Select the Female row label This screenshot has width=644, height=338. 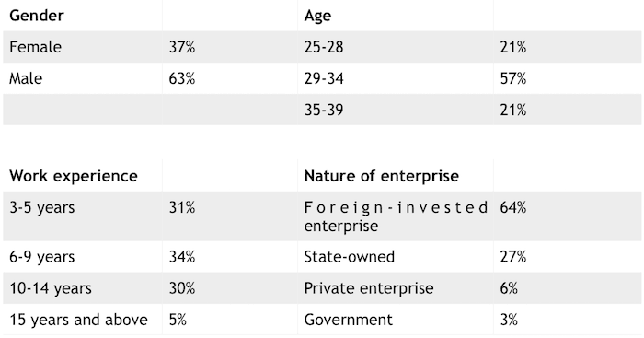tap(35, 47)
